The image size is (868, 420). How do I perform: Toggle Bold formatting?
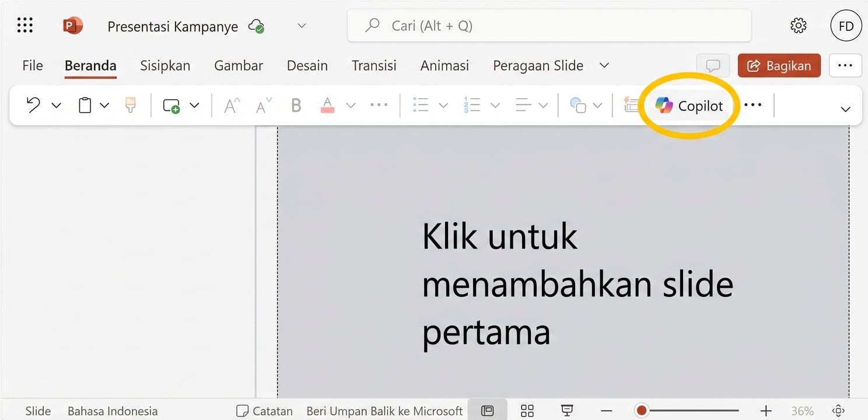pos(296,105)
